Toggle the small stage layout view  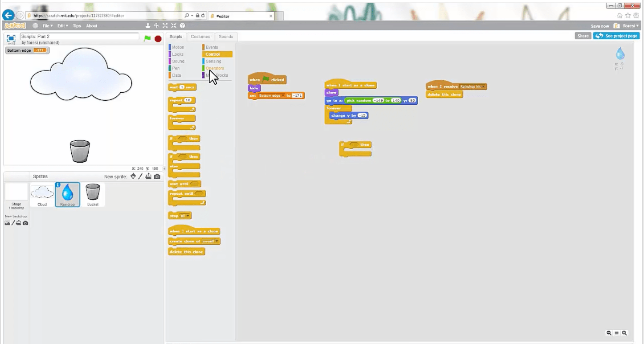click(x=10, y=39)
